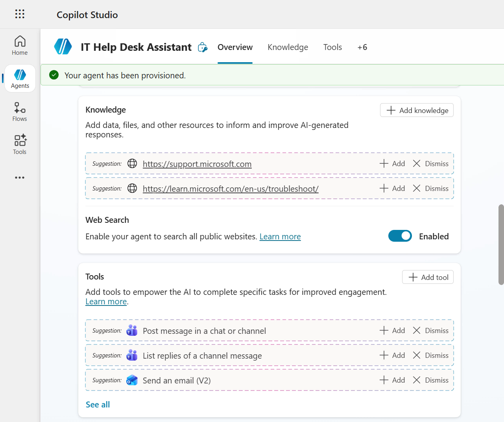This screenshot has height=422, width=504.
Task: Disable the Web Search toggle
Action: (x=400, y=236)
